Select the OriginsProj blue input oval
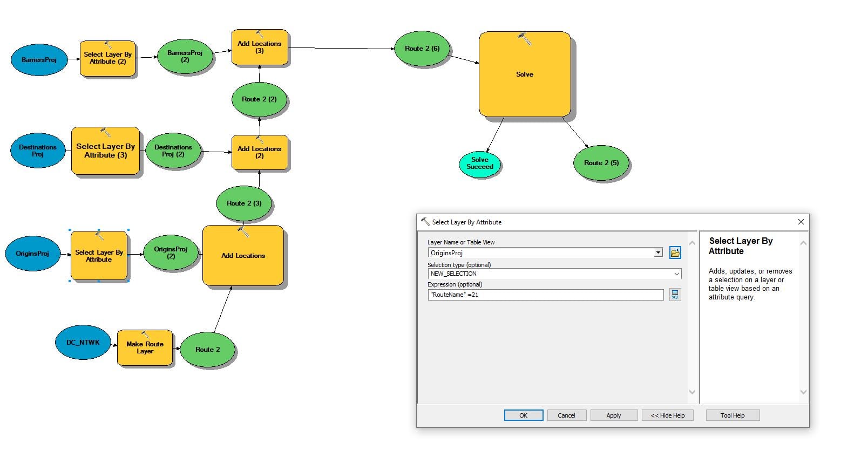The width and height of the screenshot is (868, 471). click(32, 254)
